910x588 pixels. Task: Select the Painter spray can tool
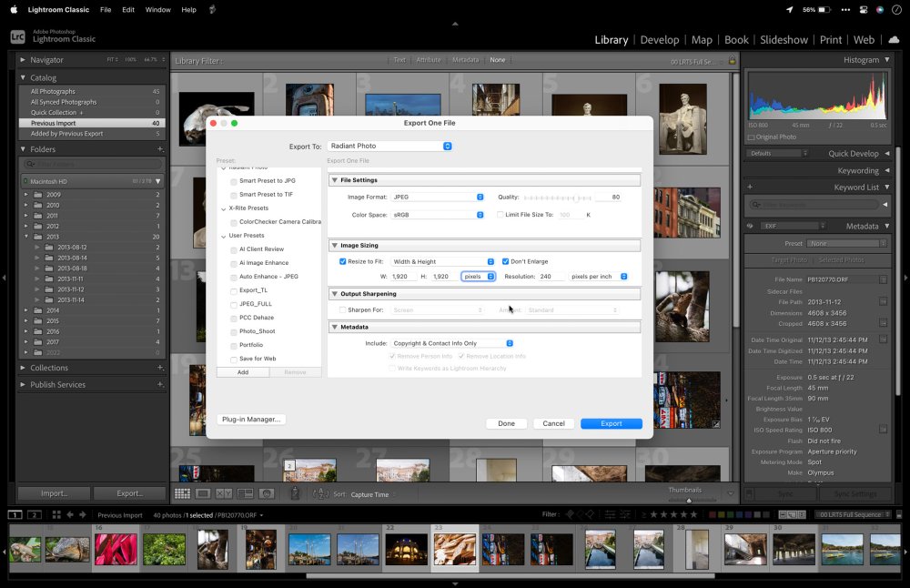pos(295,493)
